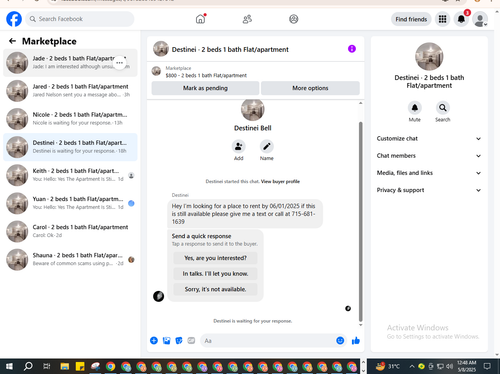Image resolution: width=500 pixels, height=374 pixels.
Task: Click Destinei Bell profile picture in chat
Action: 253,110
